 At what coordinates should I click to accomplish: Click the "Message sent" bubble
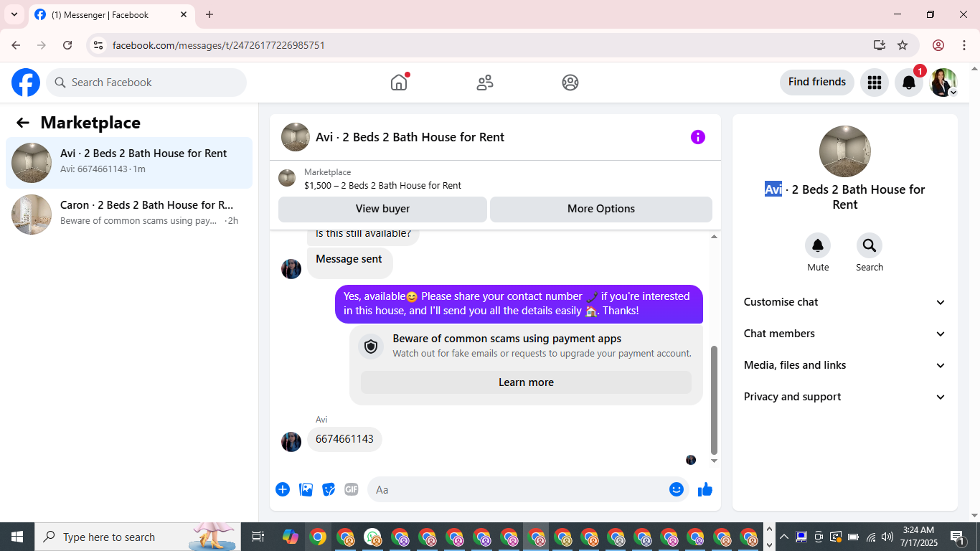[349, 262]
